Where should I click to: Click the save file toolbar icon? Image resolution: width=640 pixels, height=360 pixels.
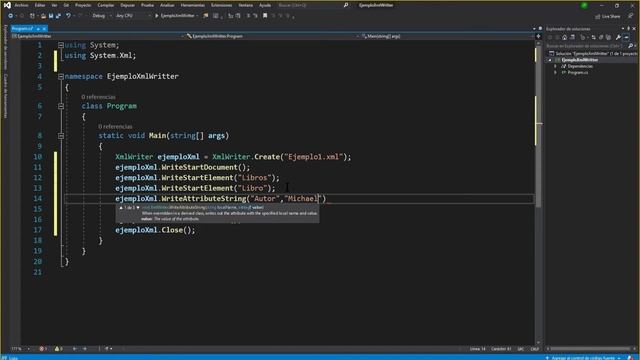click(x=51, y=16)
